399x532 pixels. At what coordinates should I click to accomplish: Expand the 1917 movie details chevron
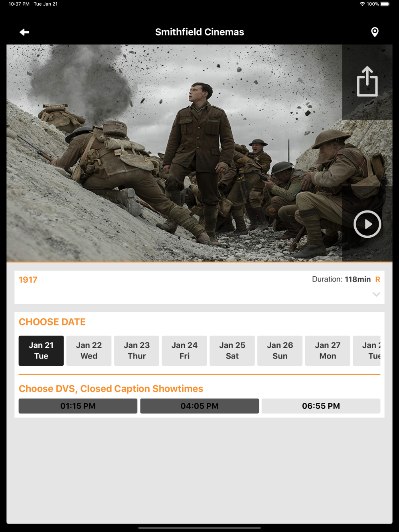click(376, 294)
